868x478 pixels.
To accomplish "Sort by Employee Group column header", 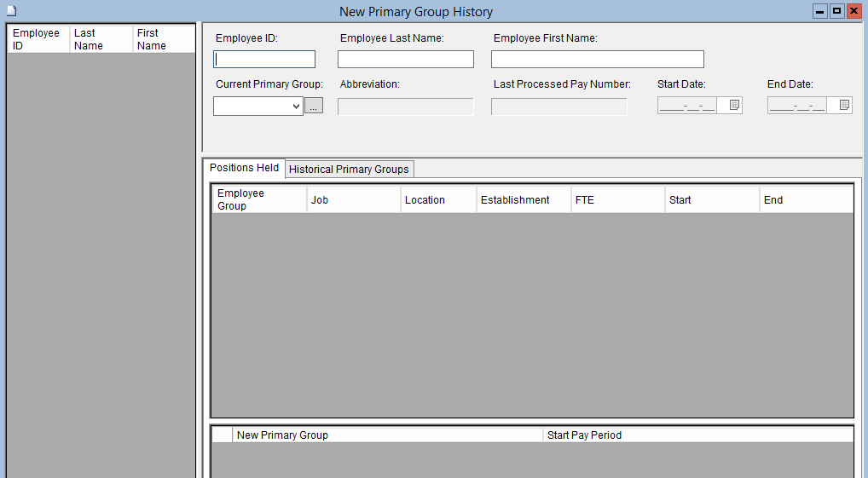I will 259,199.
